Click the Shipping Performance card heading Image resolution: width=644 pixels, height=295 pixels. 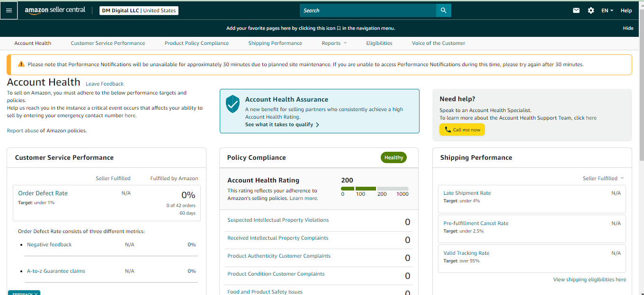pos(476,157)
